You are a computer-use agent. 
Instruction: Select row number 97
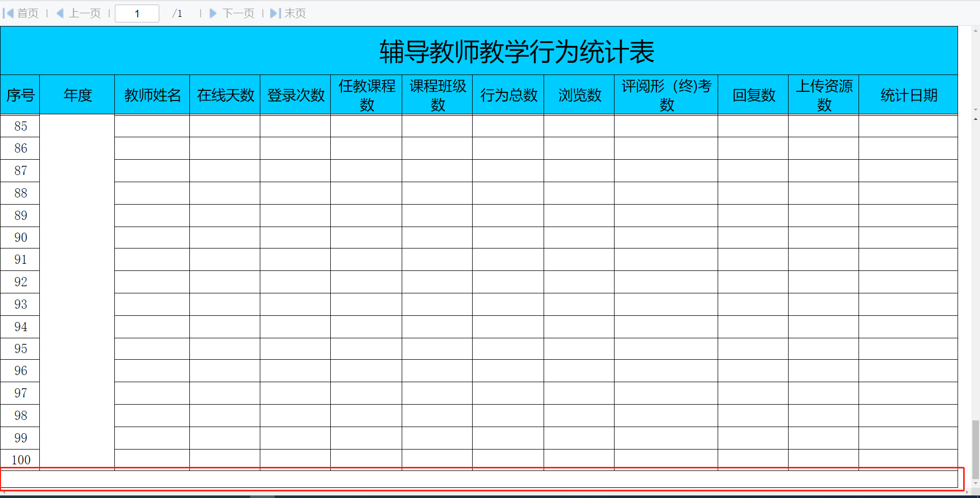pos(20,393)
